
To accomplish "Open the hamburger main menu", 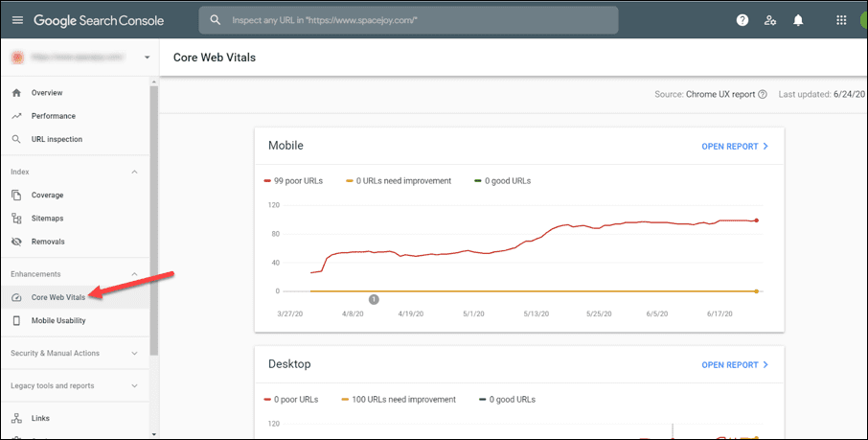I will coord(17,20).
